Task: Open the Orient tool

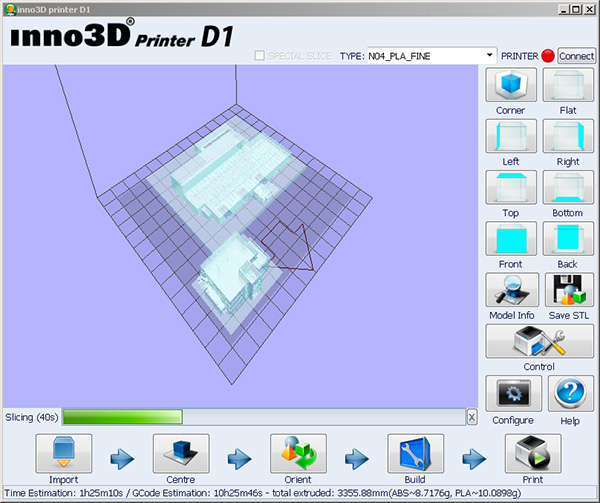Action: click(x=298, y=453)
